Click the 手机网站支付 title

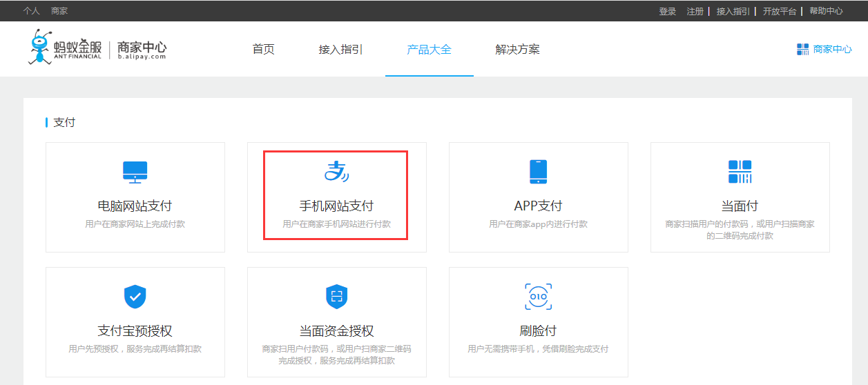[x=336, y=206]
